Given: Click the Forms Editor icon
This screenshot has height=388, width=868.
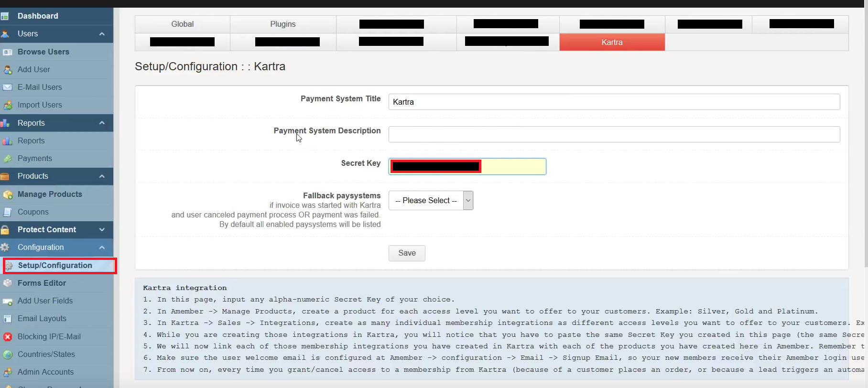Looking at the screenshot, I should pyautogui.click(x=7, y=283).
